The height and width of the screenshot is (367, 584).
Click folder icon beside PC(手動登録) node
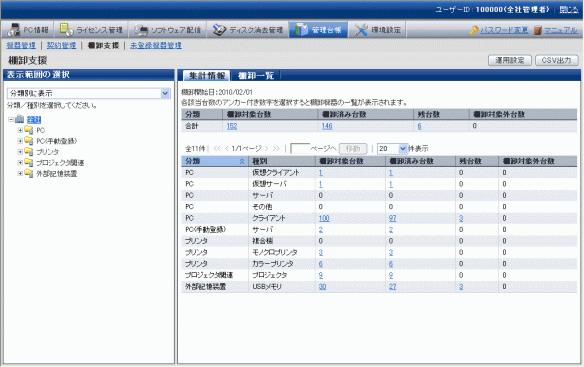(x=29, y=141)
